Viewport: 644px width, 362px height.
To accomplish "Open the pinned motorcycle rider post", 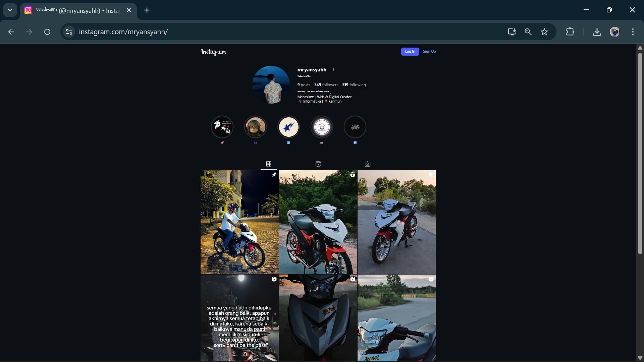I will (239, 222).
